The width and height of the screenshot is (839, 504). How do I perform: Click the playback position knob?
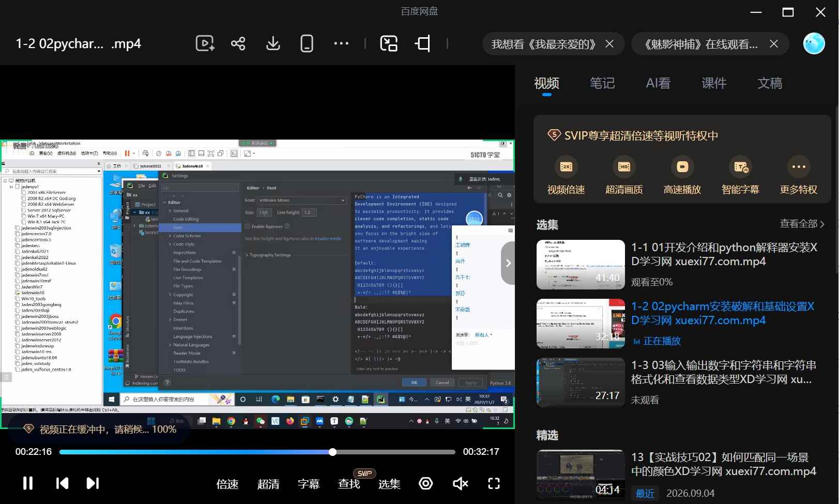332,452
